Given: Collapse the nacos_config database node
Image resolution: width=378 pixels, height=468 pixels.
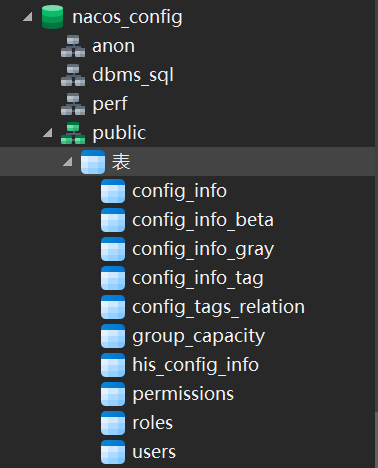Looking at the screenshot, I should tap(28, 16).
